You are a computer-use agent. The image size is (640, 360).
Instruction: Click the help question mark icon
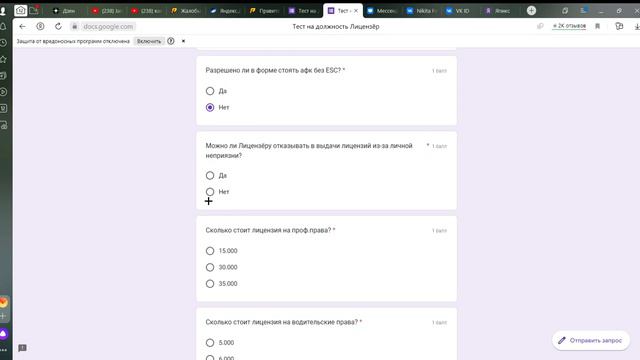coord(171,41)
